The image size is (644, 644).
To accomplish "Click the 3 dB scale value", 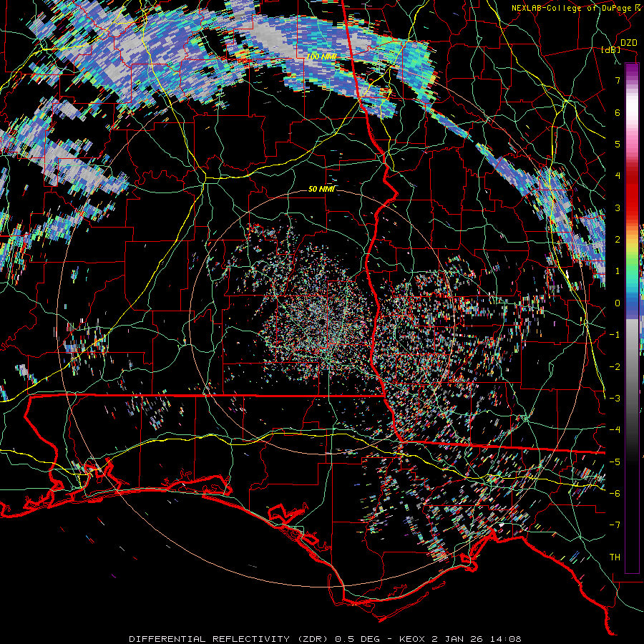I will pos(618,208).
